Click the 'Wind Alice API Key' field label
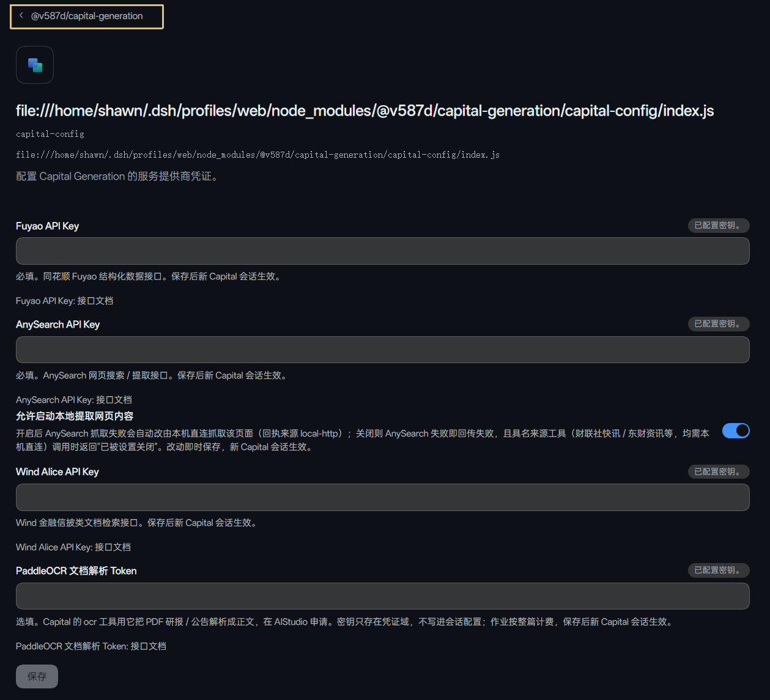770x700 pixels. pos(57,472)
